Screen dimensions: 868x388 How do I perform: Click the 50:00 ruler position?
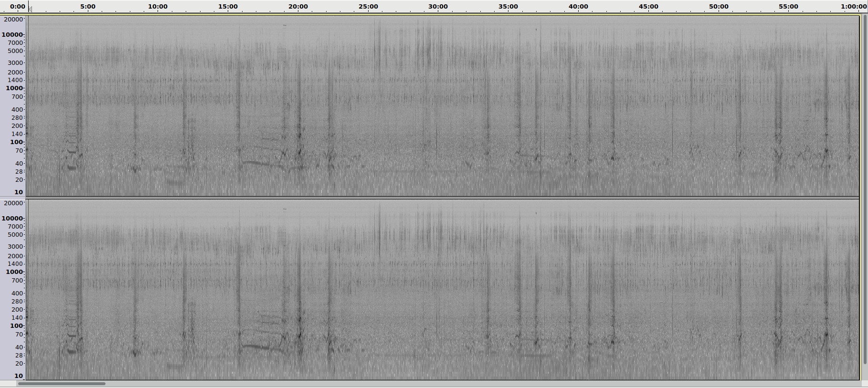pos(719,7)
